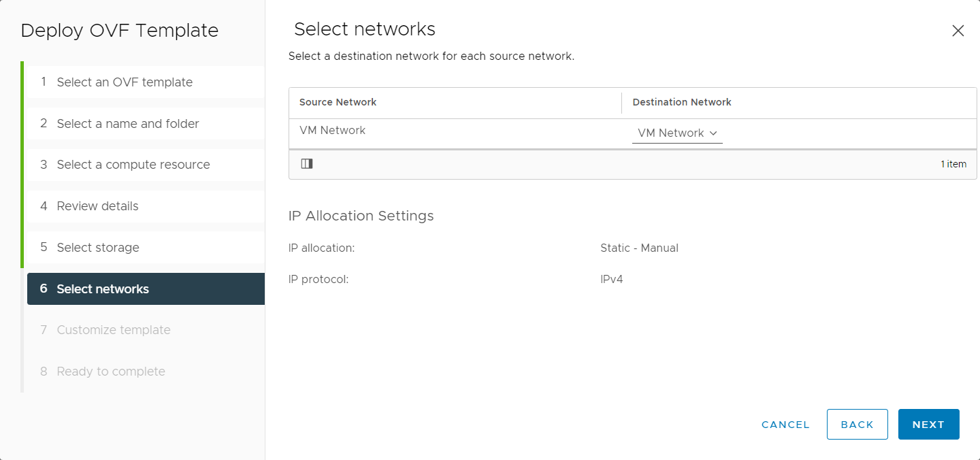Click the BACK button
The height and width of the screenshot is (460, 980).
[857, 425]
